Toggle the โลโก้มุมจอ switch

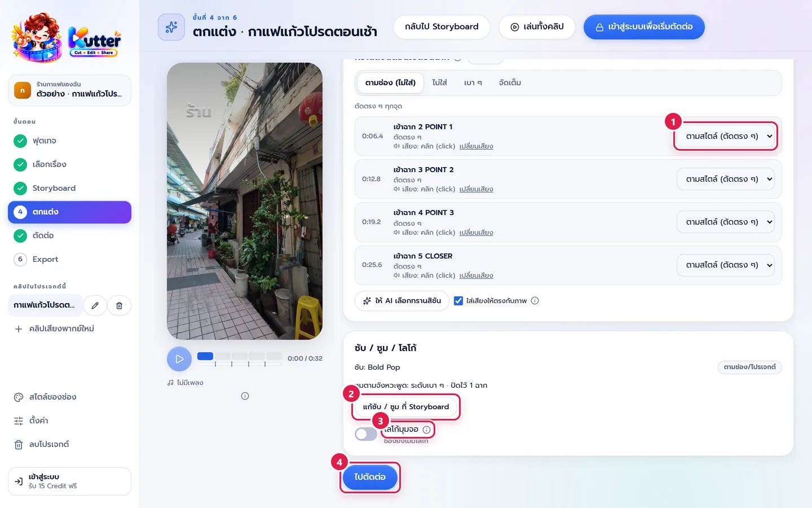366,434
